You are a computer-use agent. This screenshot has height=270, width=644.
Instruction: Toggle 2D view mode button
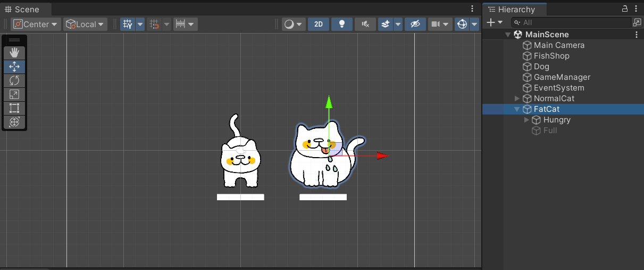click(319, 24)
